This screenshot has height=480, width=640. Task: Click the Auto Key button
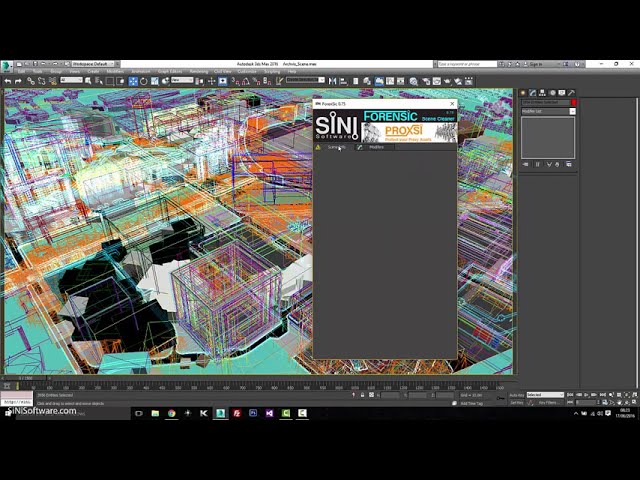tap(517, 395)
